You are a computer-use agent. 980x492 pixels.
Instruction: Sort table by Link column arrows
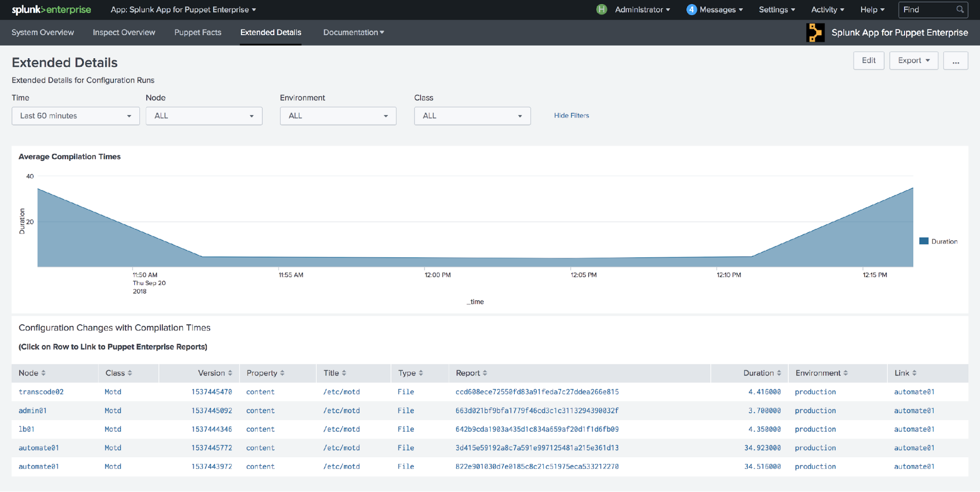914,373
